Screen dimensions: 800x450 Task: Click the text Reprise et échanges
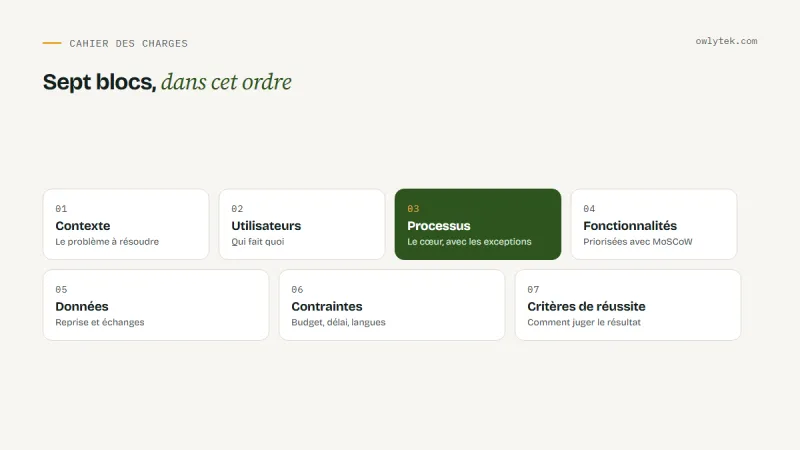(x=100, y=322)
